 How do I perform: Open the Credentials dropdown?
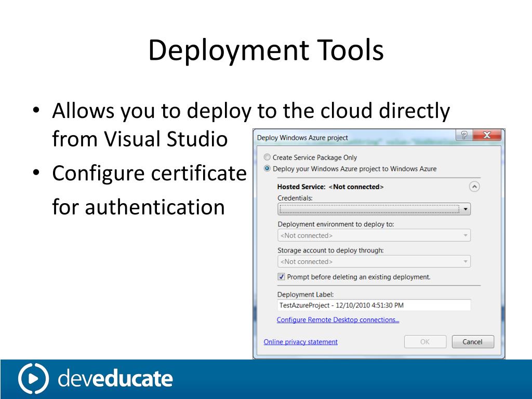(465, 209)
